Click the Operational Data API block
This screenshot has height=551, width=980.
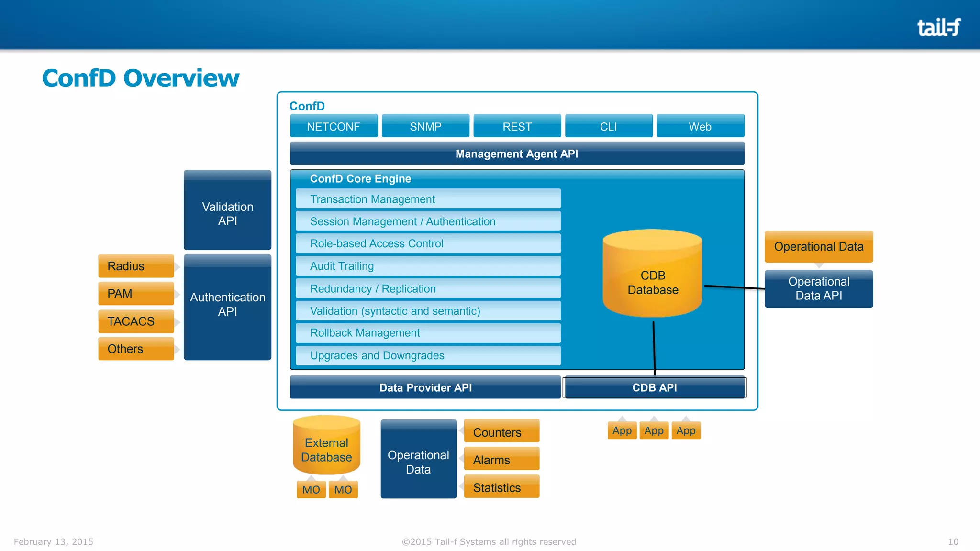pyautogui.click(x=818, y=288)
